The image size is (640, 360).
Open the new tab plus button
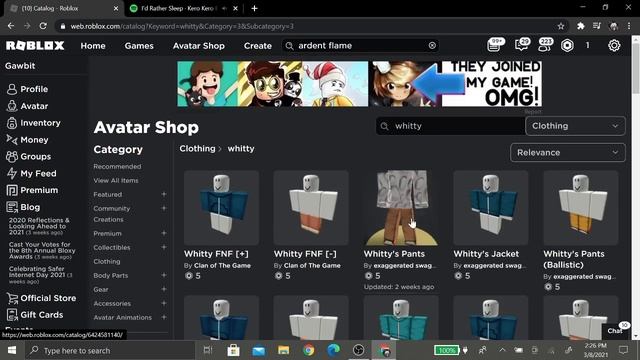(x=254, y=8)
